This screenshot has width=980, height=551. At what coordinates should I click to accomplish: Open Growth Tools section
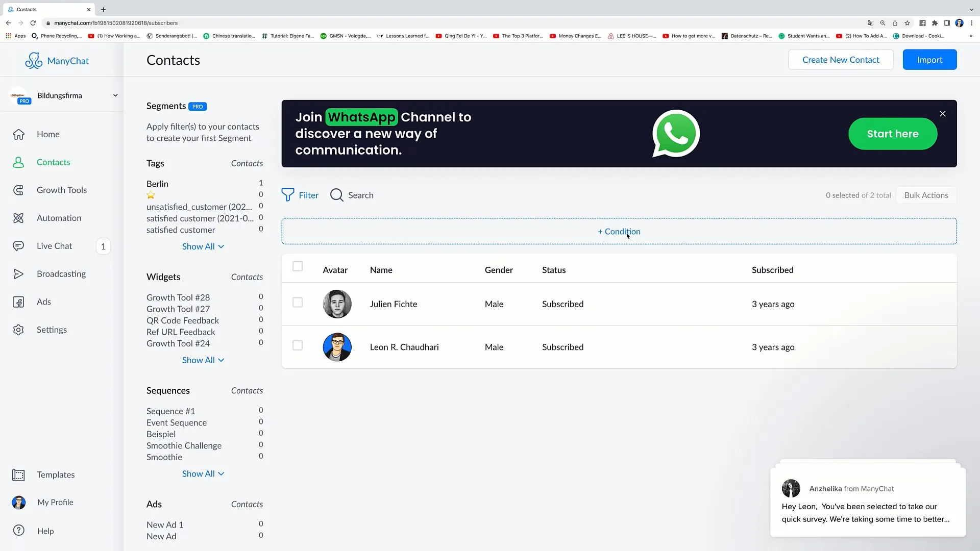pyautogui.click(x=62, y=190)
